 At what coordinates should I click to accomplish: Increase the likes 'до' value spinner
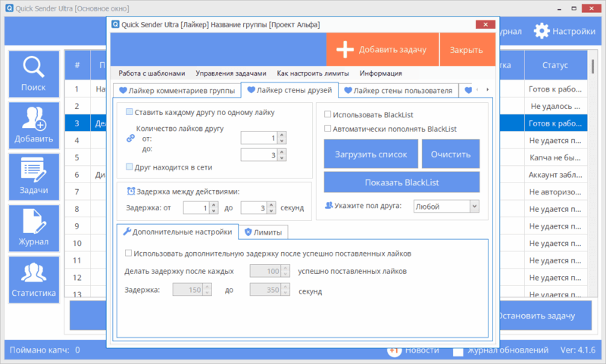coord(282,151)
